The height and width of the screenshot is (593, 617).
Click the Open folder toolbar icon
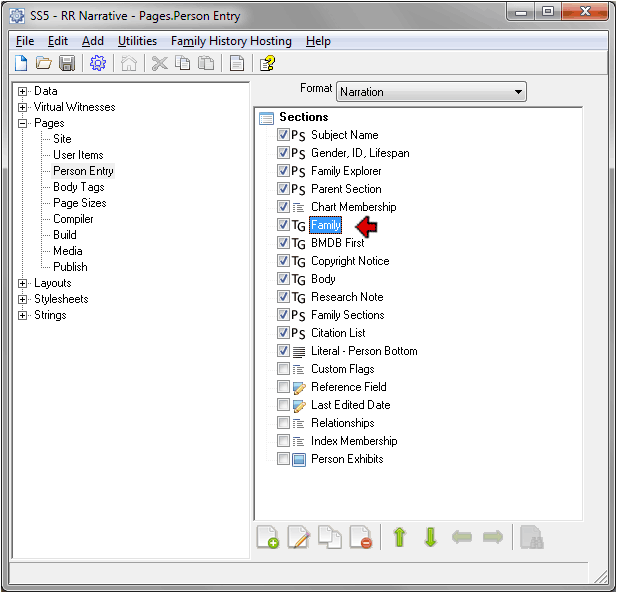pos(43,63)
